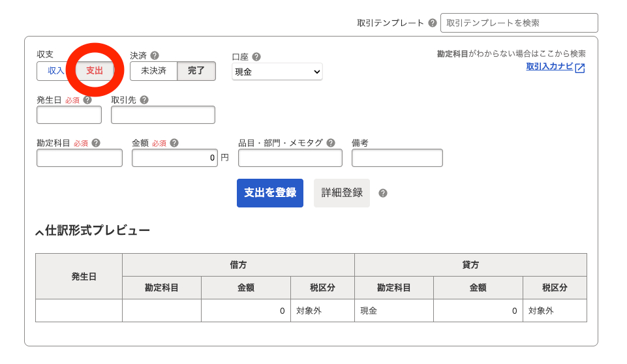Click the 勘定科目 input field

(80, 158)
